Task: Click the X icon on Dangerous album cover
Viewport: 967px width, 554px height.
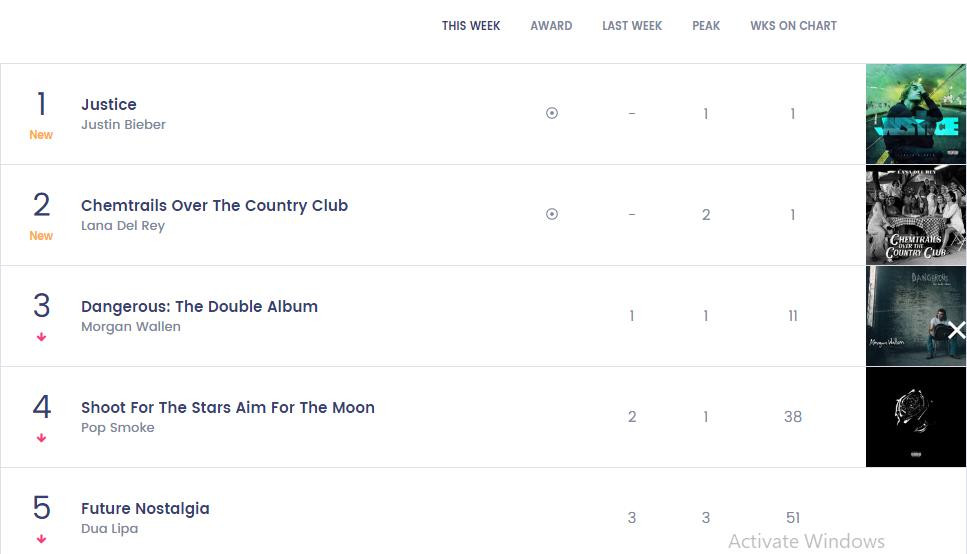Action: coord(956,330)
